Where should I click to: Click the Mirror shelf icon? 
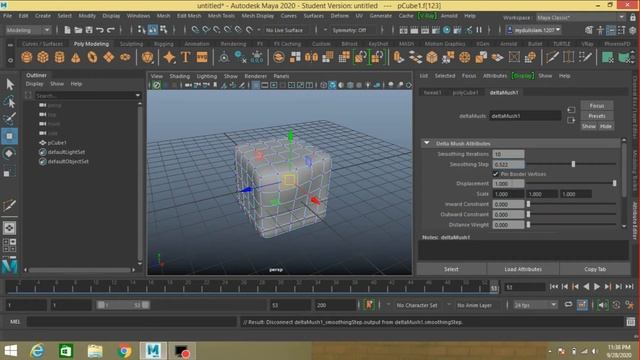(x=311, y=57)
